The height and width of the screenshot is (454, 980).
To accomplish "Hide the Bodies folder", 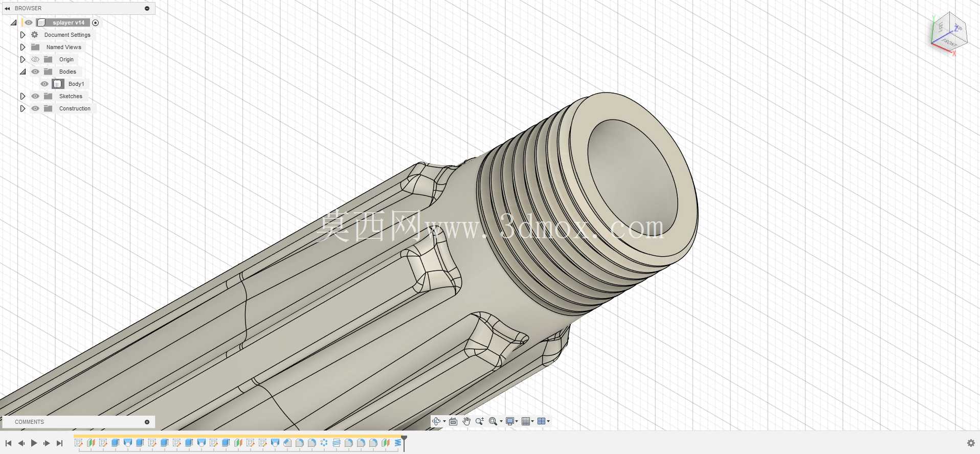I will coord(35,72).
